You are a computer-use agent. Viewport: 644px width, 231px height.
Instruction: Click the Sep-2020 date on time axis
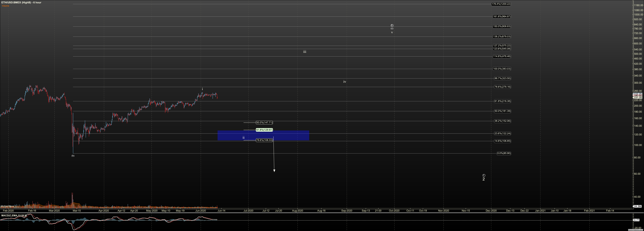[x=346, y=211]
